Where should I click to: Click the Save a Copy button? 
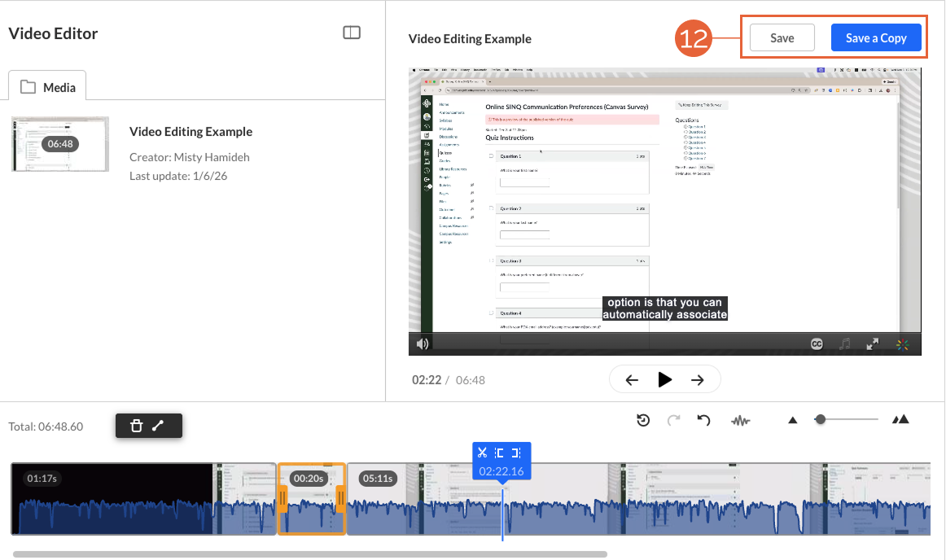tap(877, 37)
